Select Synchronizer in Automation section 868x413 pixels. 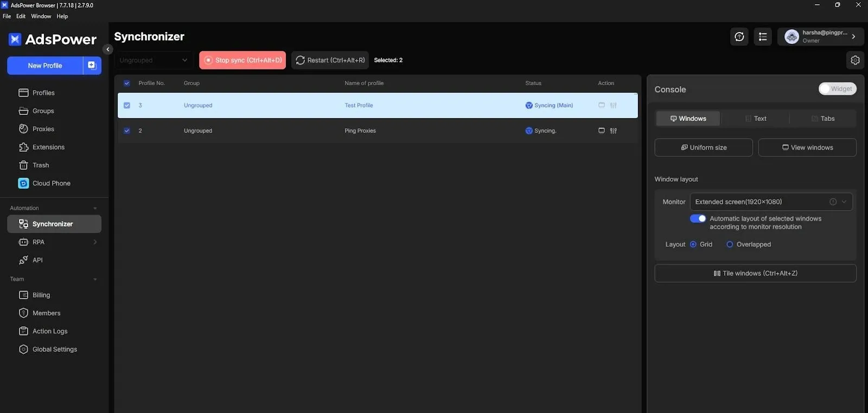click(54, 224)
